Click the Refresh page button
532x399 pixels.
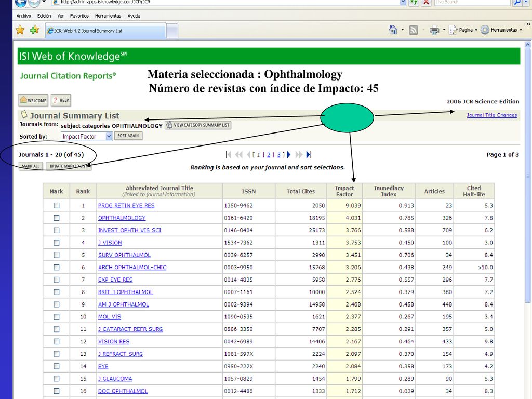point(414,3)
